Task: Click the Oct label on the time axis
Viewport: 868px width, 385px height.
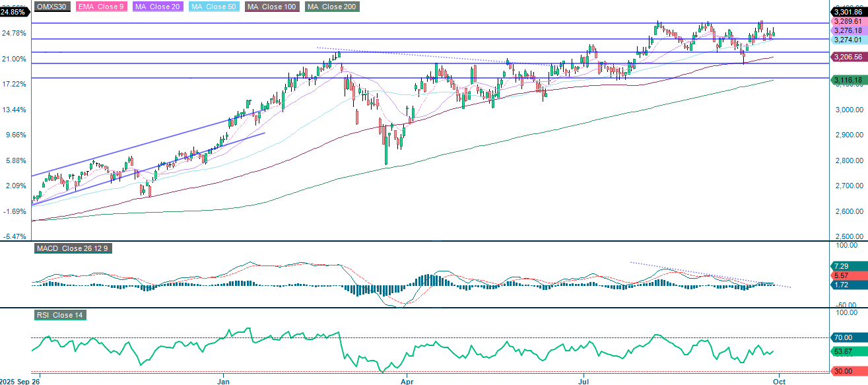Action: [779, 381]
